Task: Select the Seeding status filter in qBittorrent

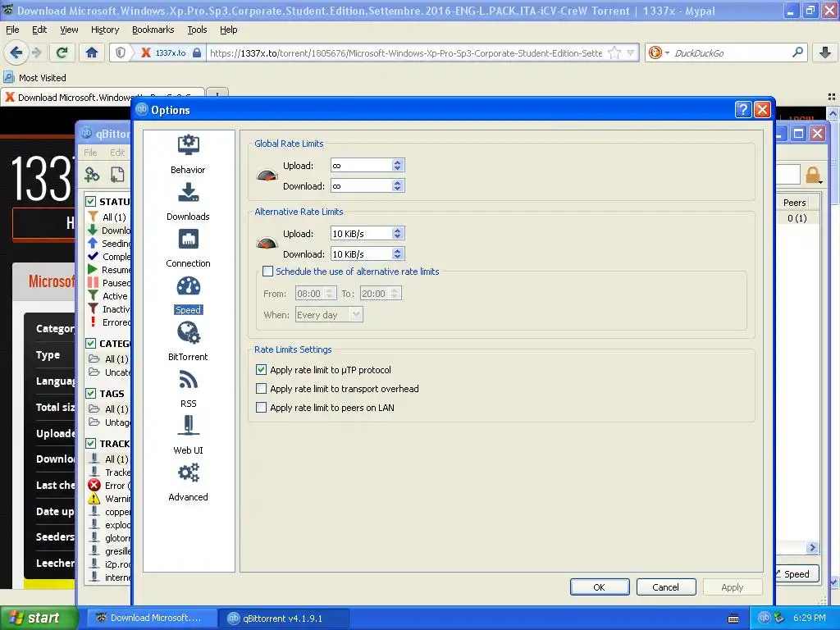Action: [109, 243]
